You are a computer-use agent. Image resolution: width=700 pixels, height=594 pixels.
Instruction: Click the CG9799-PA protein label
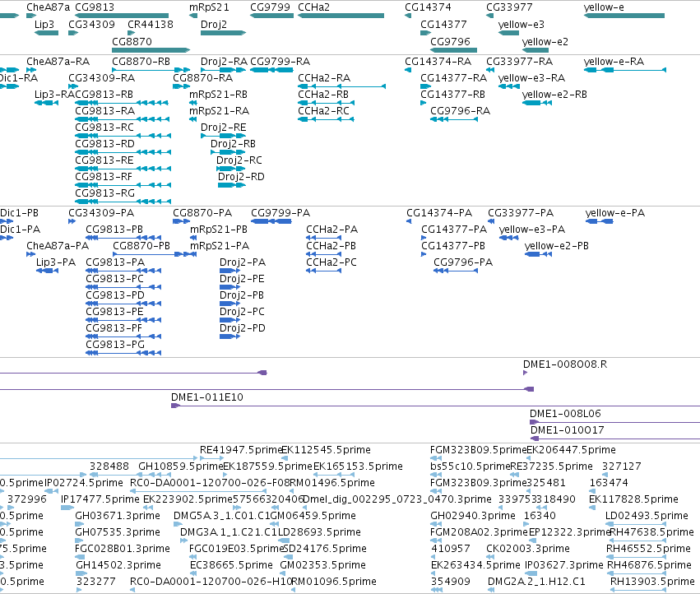click(x=280, y=212)
